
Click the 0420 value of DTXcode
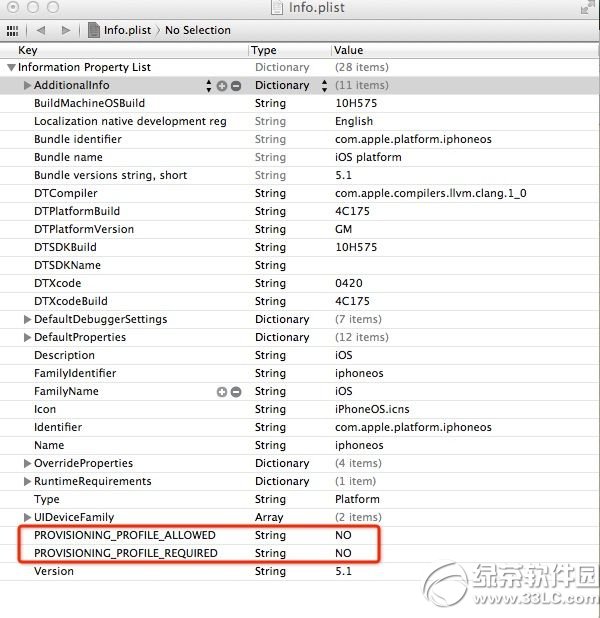[348, 283]
